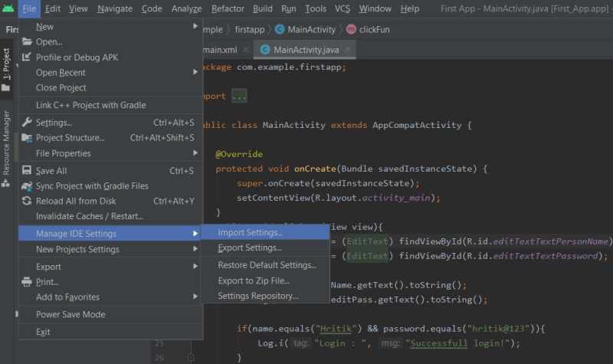This screenshot has width=613, height=364.
Task: Click the Resource Manager sidebar icon
Action: point(6,183)
